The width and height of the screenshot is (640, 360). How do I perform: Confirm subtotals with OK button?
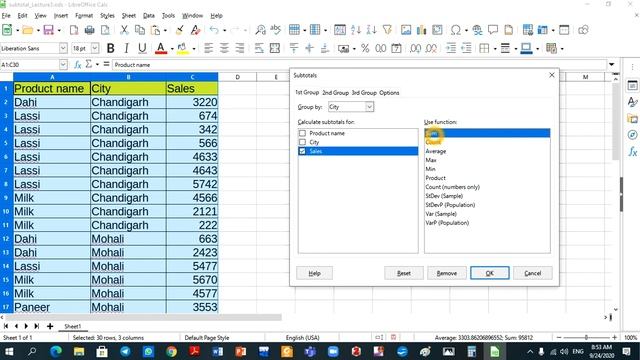[x=489, y=273]
